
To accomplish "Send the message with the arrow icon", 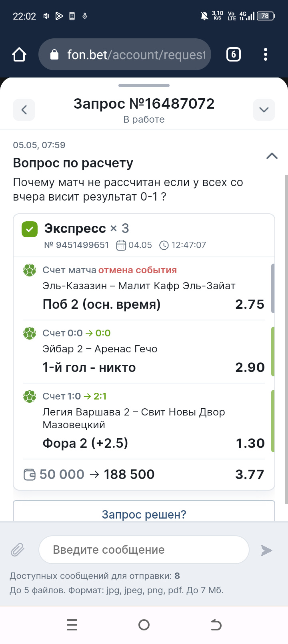I will pyautogui.click(x=266, y=550).
